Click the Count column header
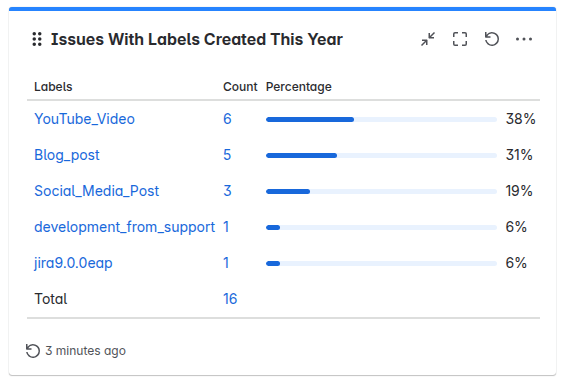Screen dimensions: 562x383 (x=240, y=87)
